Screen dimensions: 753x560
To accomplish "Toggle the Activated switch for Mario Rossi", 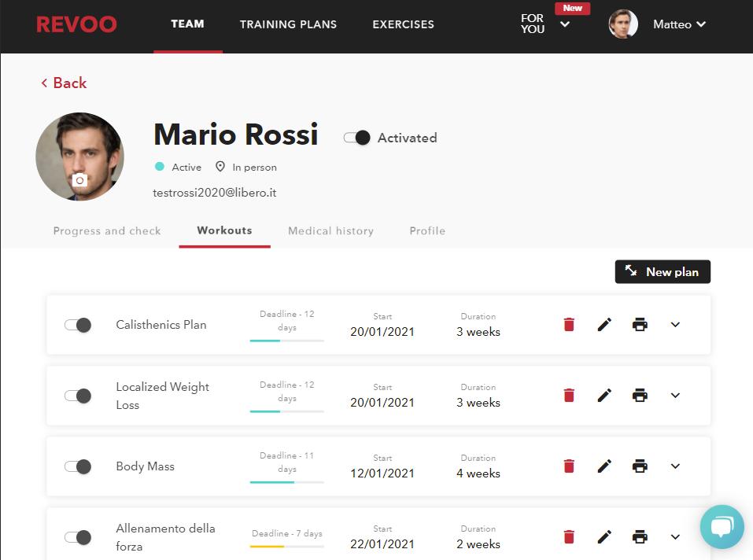I will (x=356, y=138).
